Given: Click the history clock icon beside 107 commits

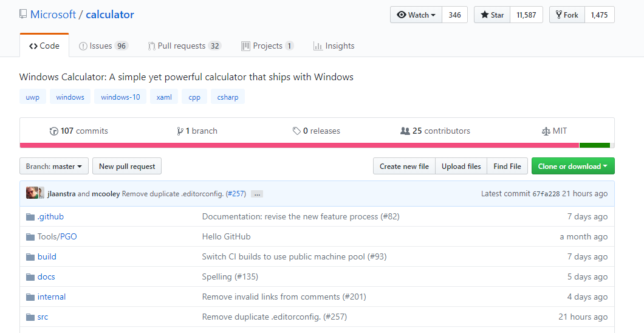Looking at the screenshot, I should click(x=54, y=131).
